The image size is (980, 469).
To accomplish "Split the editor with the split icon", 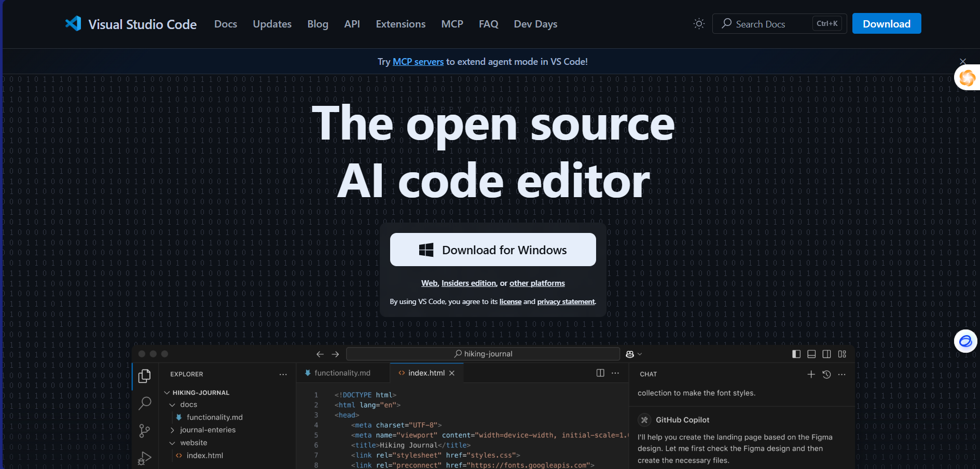I will pyautogui.click(x=600, y=373).
